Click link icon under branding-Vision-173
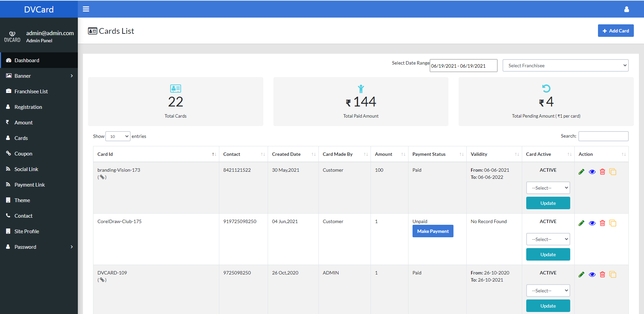This screenshot has width=644, height=314. pos(102,177)
